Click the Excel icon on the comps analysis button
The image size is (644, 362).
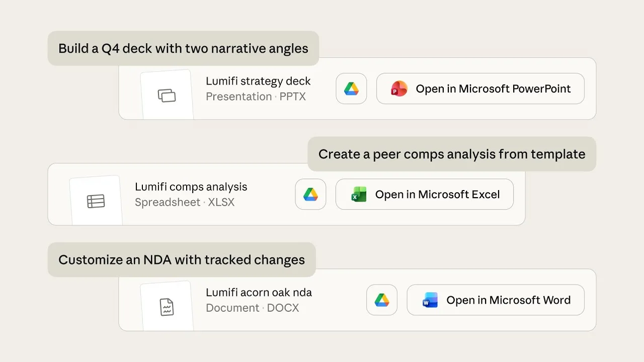click(359, 195)
